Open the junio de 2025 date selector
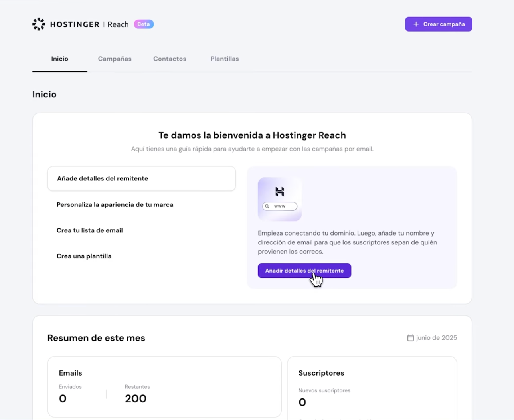This screenshot has height=420, width=514. point(432,338)
